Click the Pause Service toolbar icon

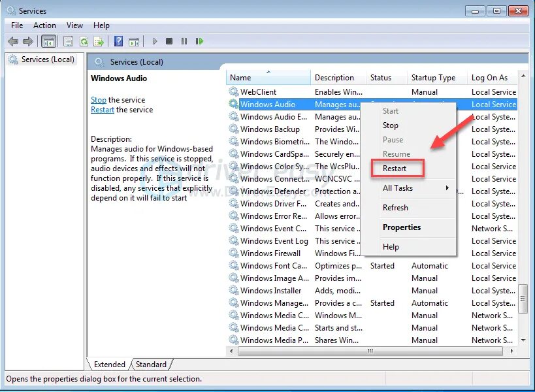point(184,41)
